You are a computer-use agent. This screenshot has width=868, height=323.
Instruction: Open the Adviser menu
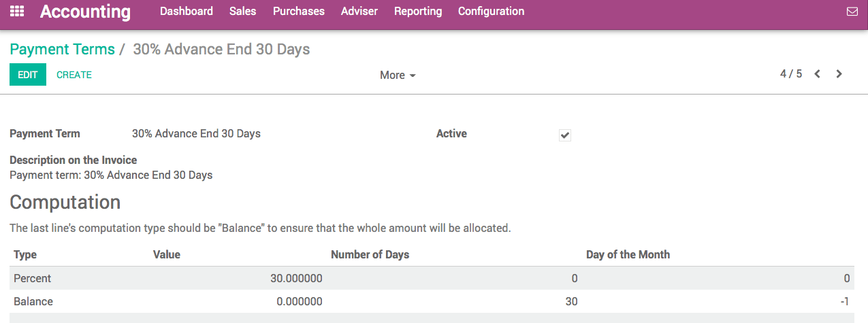coord(359,12)
